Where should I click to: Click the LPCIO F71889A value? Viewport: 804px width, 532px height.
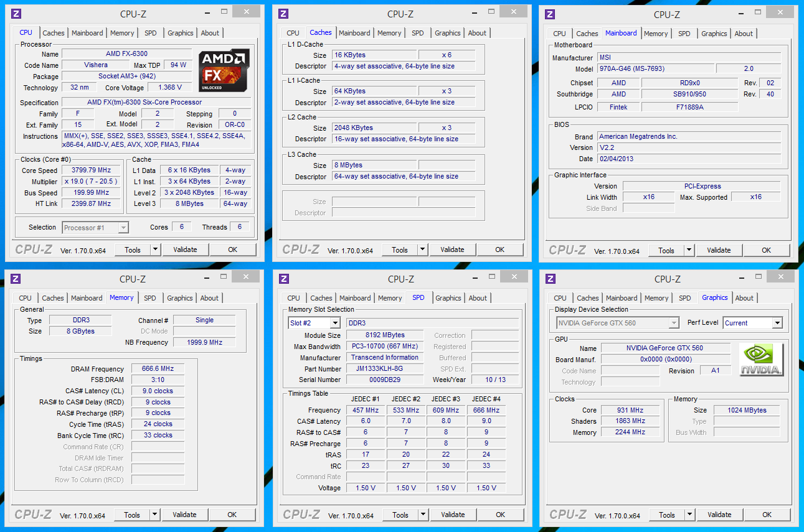[x=689, y=107]
